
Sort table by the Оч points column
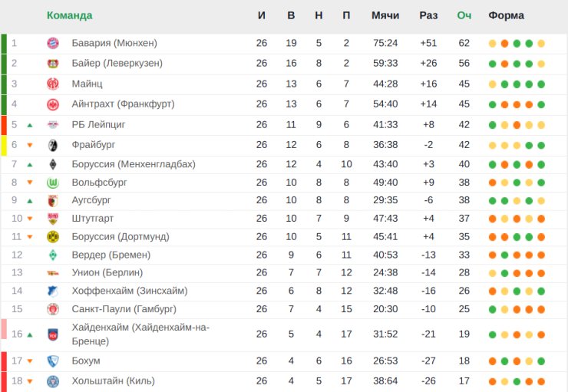pyautogui.click(x=464, y=15)
